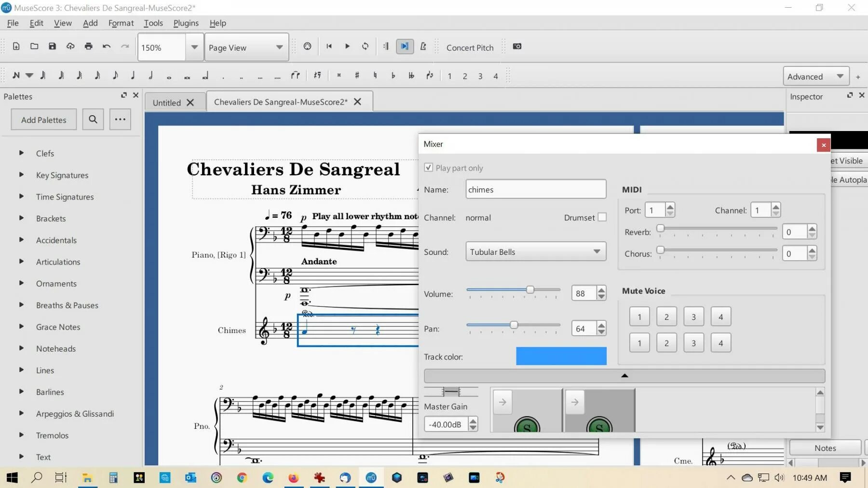Select the rest icon in note toolbar
The width and height of the screenshot is (868, 488).
click(317, 76)
